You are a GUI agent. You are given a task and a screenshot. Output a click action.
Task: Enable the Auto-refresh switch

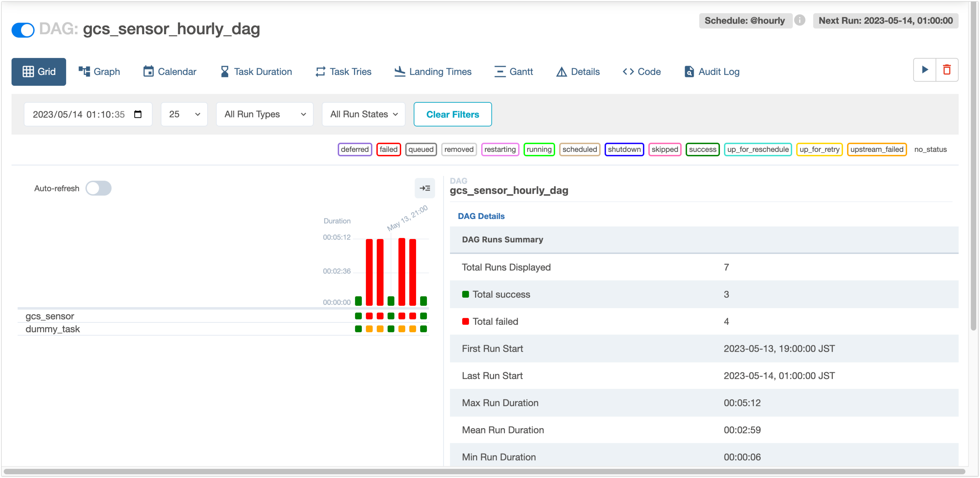pyautogui.click(x=99, y=188)
